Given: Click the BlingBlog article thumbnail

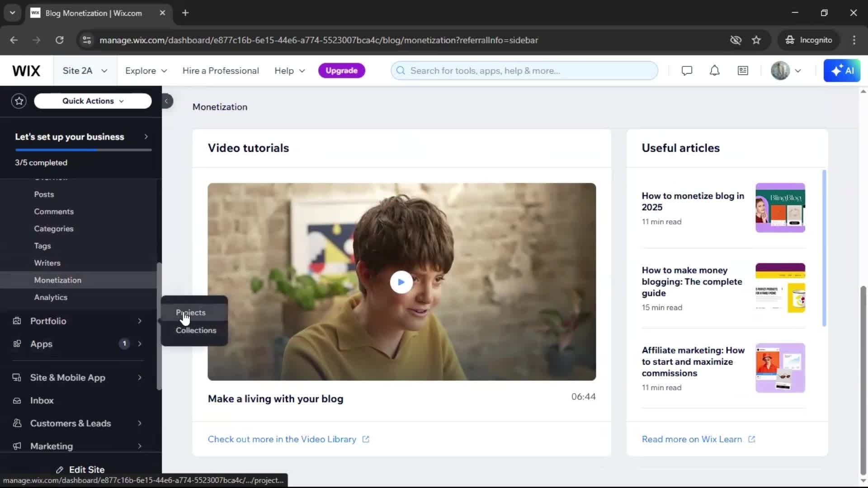Looking at the screenshot, I should [780, 208].
